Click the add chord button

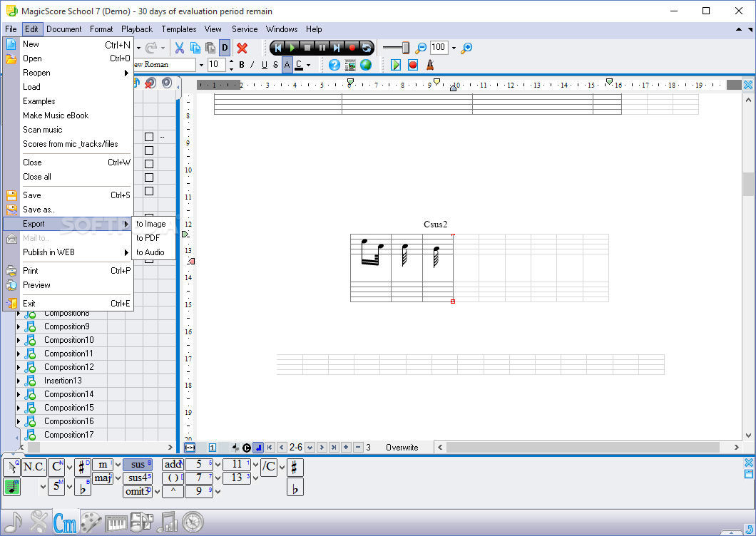[173, 464]
